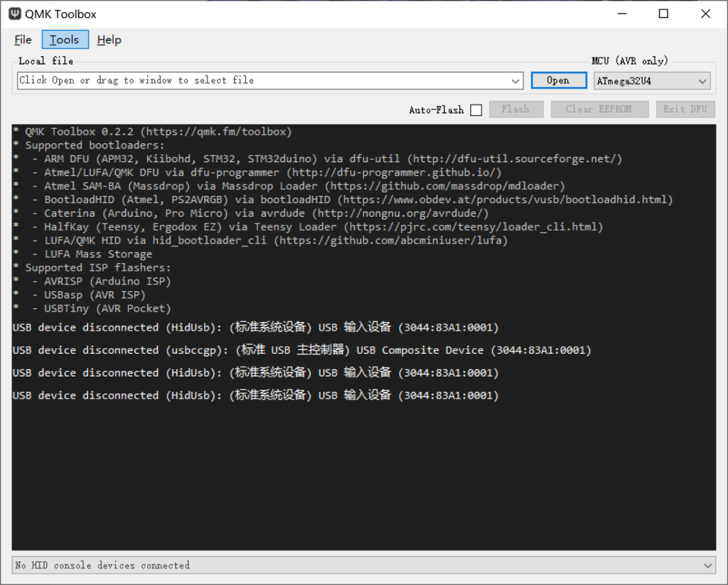Click the 'Caterina (Arduino, Pro Micro)' log line
The image size is (728, 585).
point(251,214)
